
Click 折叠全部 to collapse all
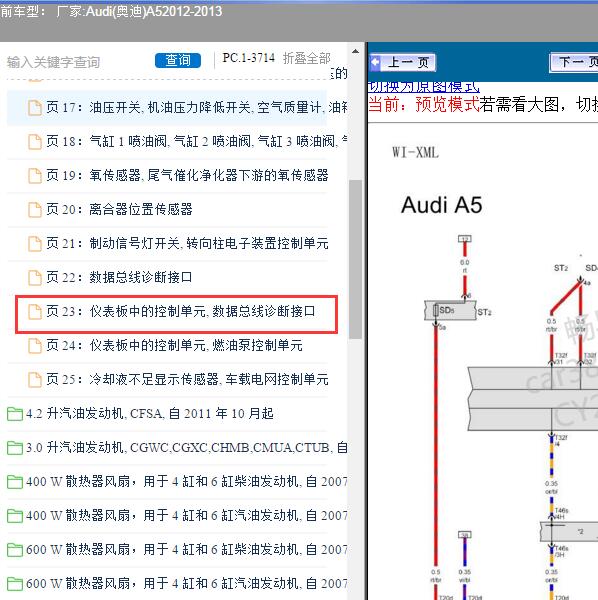tap(306, 58)
